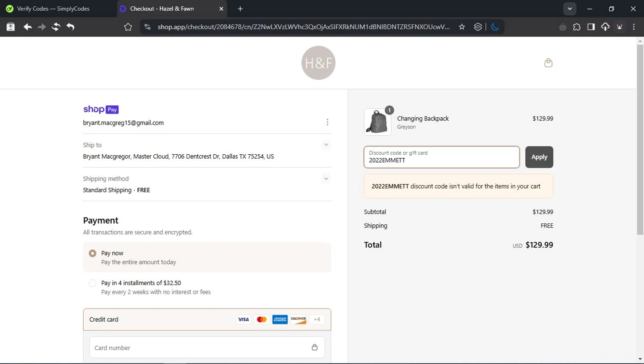The height and width of the screenshot is (364, 644).
Task: Click the layers icon in address bar
Action: click(478, 27)
